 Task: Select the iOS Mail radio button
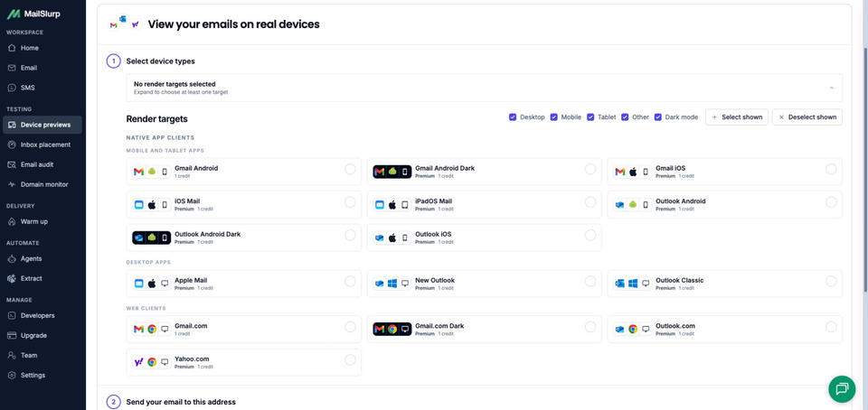(350, 202)
